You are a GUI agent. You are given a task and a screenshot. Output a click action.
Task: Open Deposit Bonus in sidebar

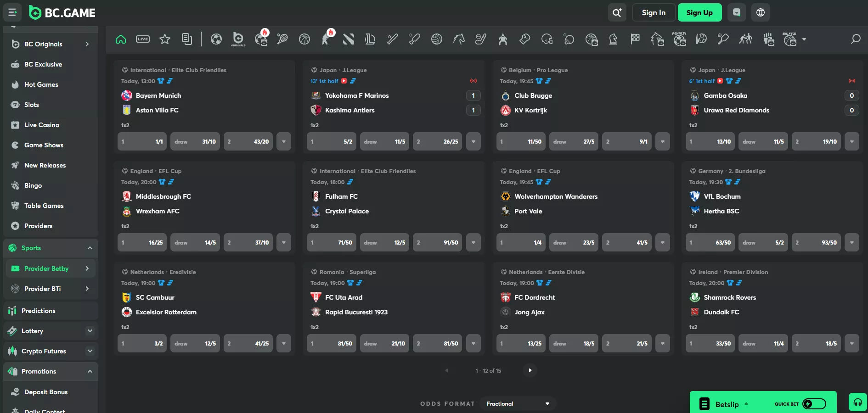click(x=51, y=392)
